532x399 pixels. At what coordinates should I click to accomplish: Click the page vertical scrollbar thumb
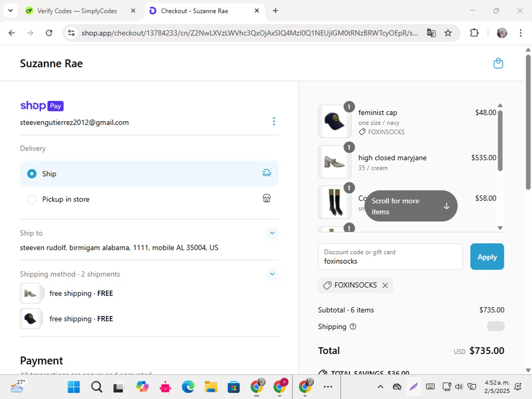pos(528,122)
